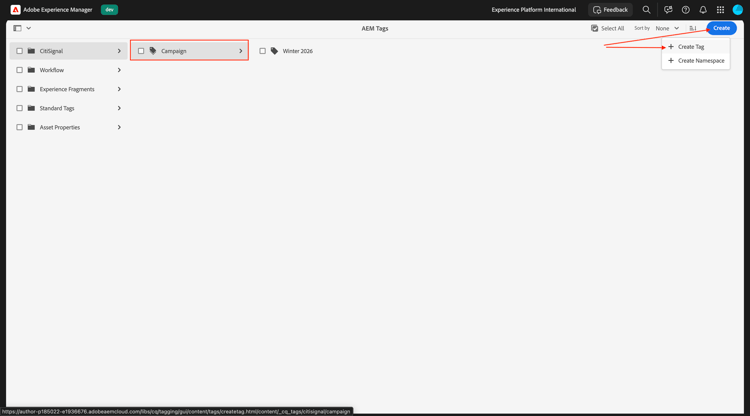Check the CitiSignal checkbox
Viewport: 750px width, 416px height.
[x=20, y=51]
